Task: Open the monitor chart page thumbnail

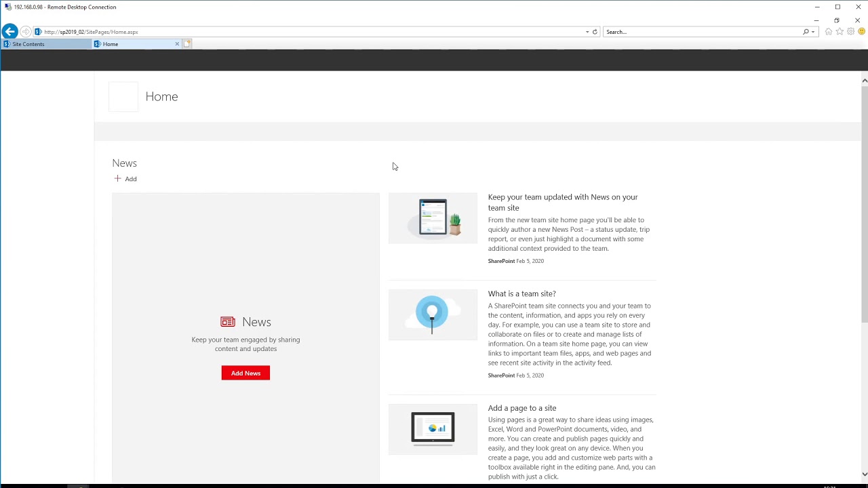Action: (x=433, y=429)
